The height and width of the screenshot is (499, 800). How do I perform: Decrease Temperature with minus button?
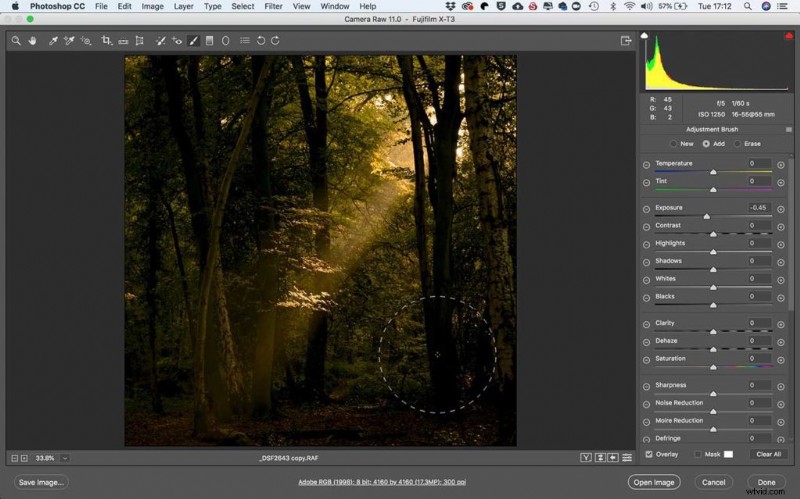(646, 165)
